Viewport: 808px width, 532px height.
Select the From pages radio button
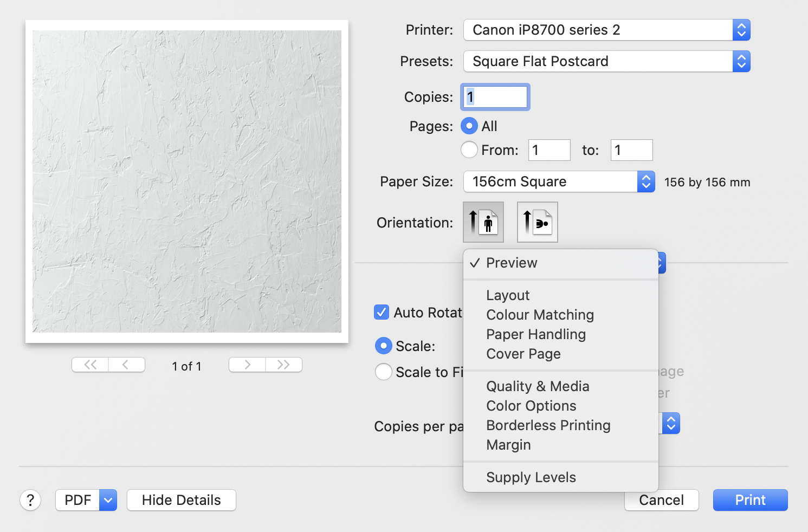[469, 150]
